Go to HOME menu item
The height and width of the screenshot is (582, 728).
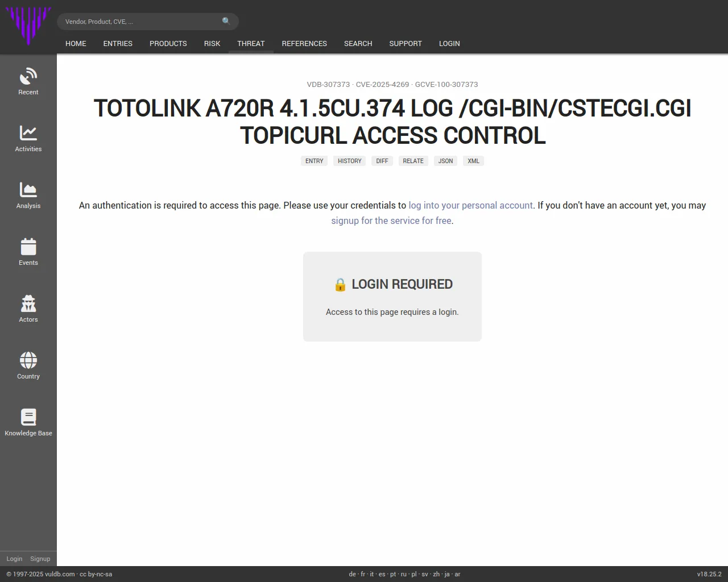tap(76, 43)
